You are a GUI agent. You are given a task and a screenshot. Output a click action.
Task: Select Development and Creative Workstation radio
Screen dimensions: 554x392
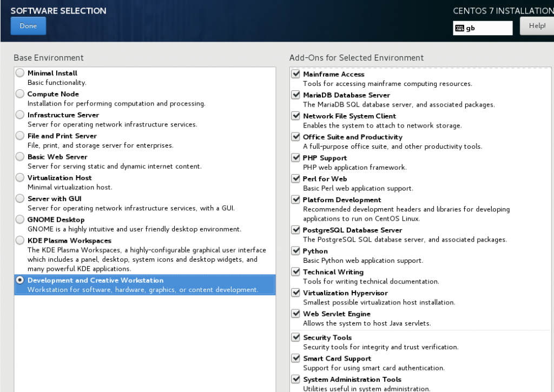coord(20,280)
